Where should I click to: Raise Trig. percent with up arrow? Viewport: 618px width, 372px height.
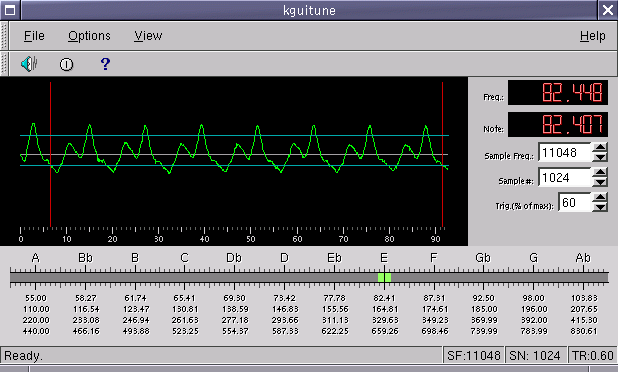(600, 198)
